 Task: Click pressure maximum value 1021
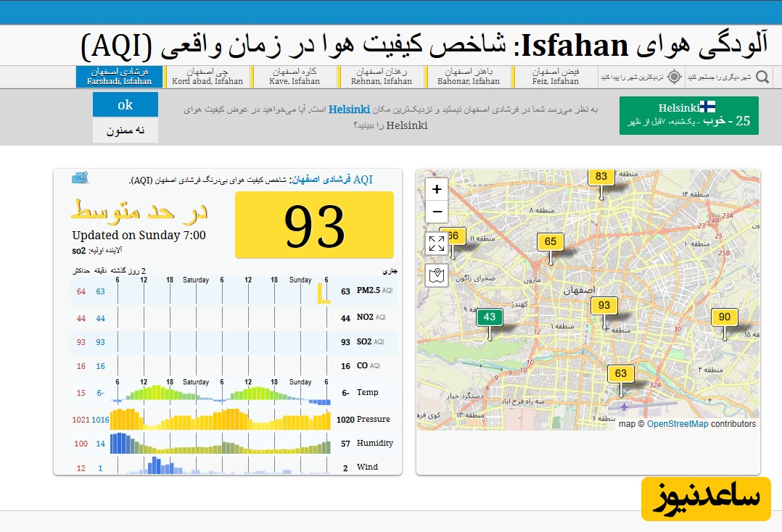81,420
